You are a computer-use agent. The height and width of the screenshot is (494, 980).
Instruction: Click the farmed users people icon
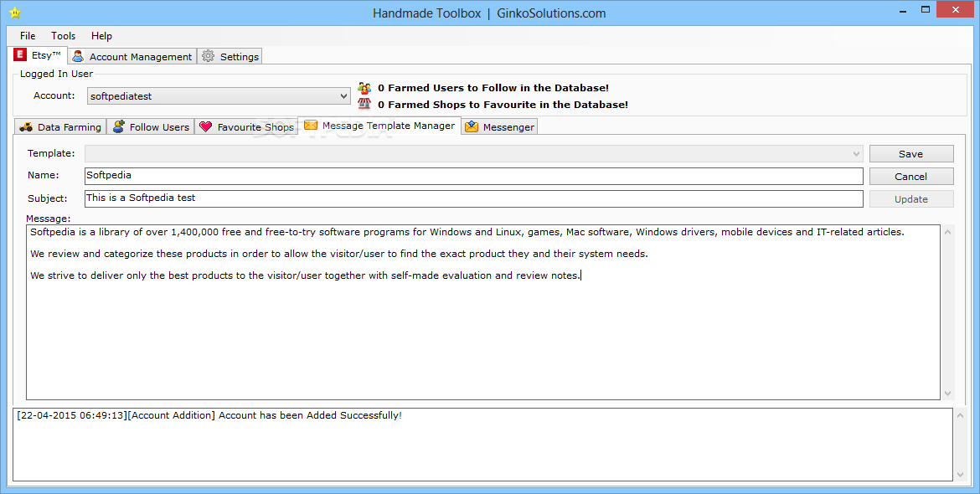click(x=364, y=88)
